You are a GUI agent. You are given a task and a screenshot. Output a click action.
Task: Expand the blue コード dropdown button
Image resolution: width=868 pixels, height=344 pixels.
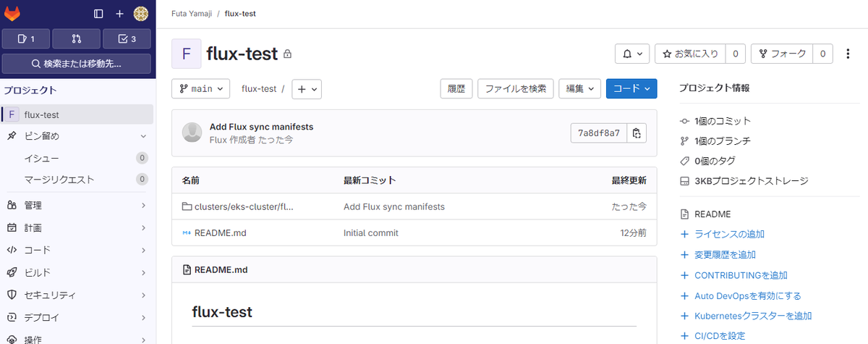pyautogui.click(x=631, y=88)
